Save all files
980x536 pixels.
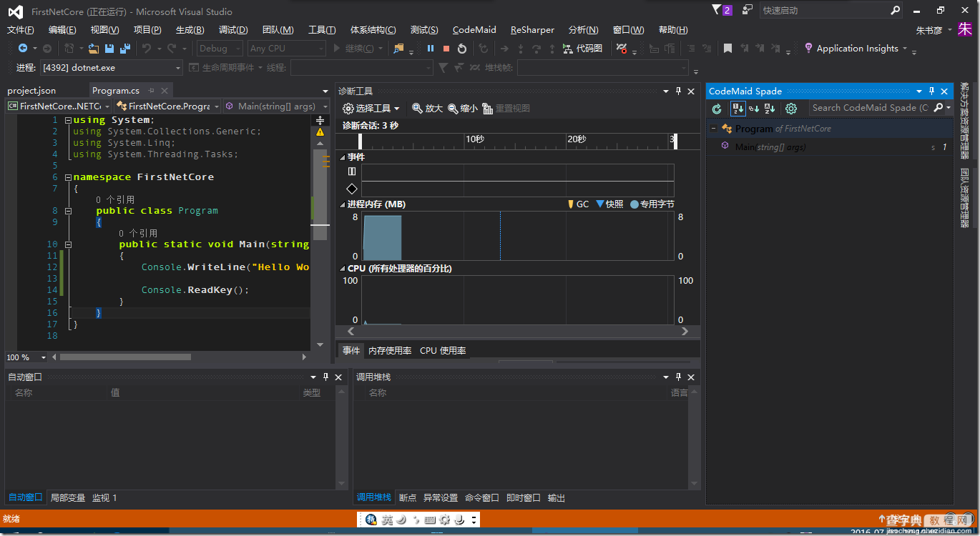[x=125, y=49]
